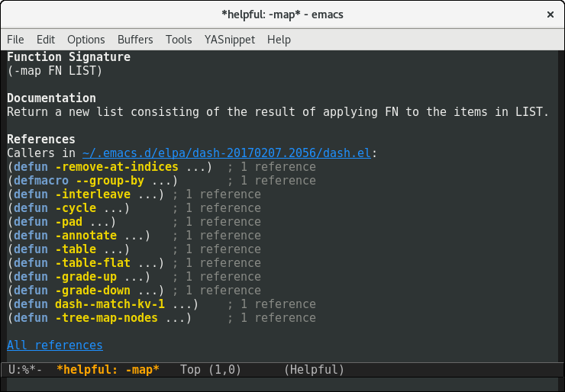565x392 pixels.
Task: Go to -grade-down function reference
Action: 92,291
